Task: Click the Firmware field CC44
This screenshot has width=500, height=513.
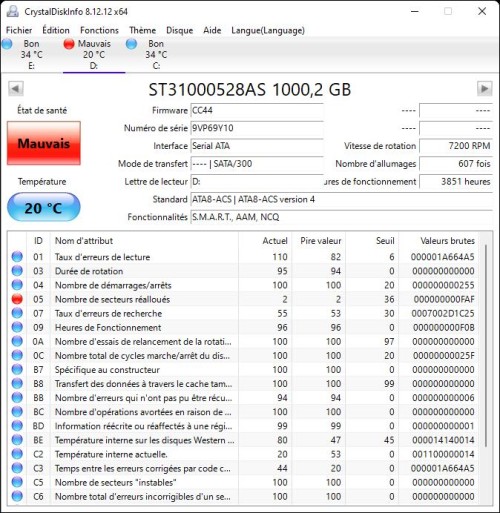Action: [257, 110]
